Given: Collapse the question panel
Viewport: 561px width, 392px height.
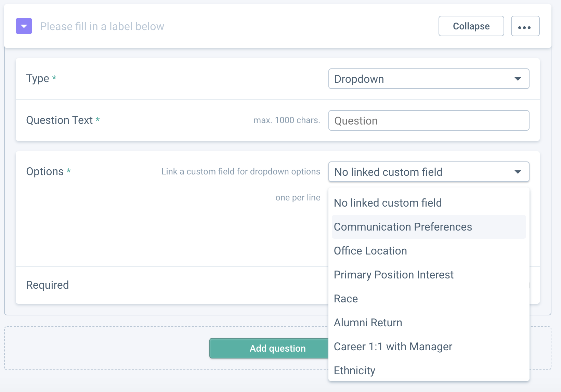Looking at the screenshot, I should (x=471, y=26).
